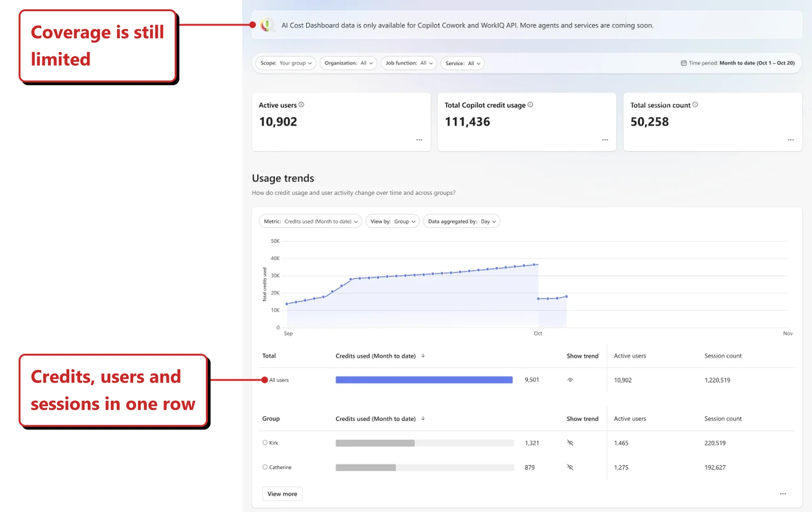Screen dimensions: 812x512
Task: Open the Service: All dropdown
Action: 462,63
